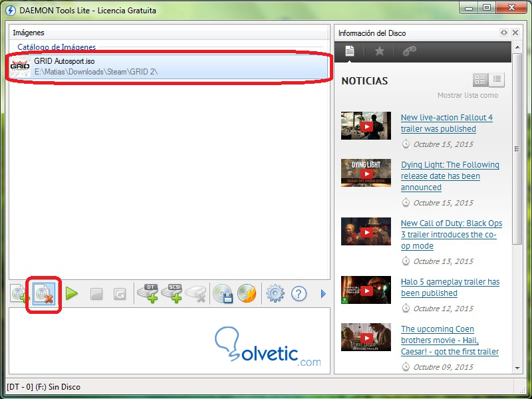Select the GRID Autosport.iso image entry
Screen dimensions: 532x399
[169, 66]
